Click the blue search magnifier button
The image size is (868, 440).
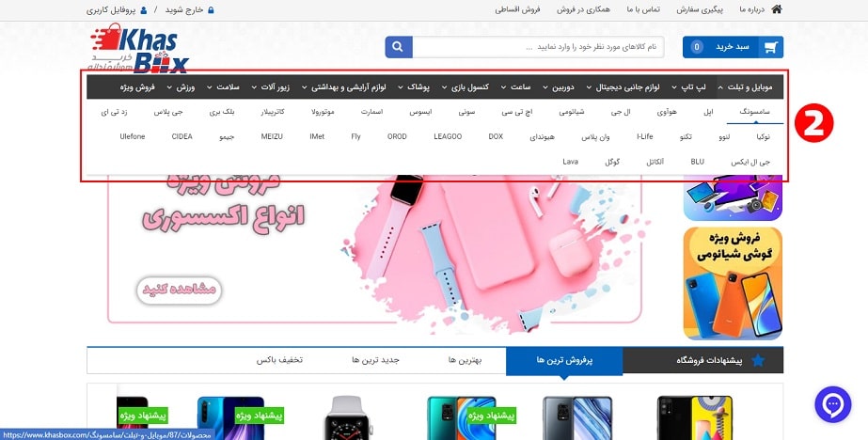[399, 47]
